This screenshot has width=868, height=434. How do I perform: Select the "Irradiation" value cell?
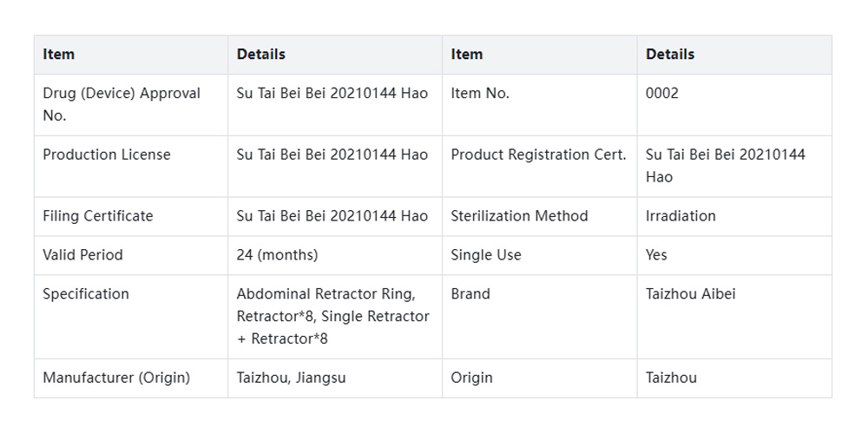tap(681, 216)
